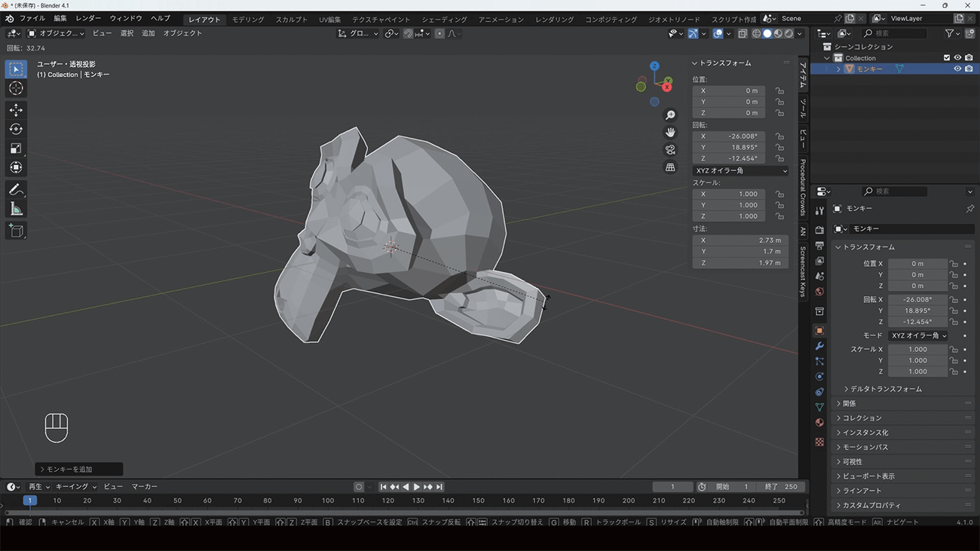This screenshot has height=551, width=980.
Task: Toggle camera view with the camera icon
Action: (x=670, y=150)
